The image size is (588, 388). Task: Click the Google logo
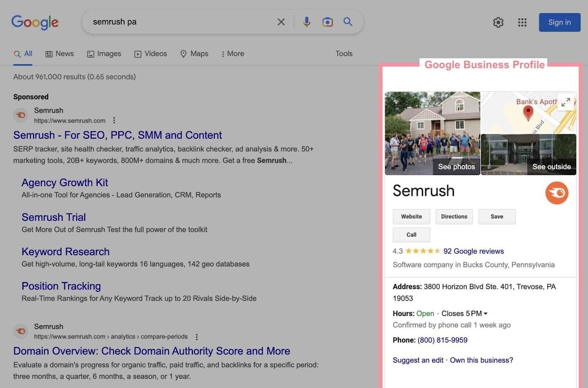(35, 22)
